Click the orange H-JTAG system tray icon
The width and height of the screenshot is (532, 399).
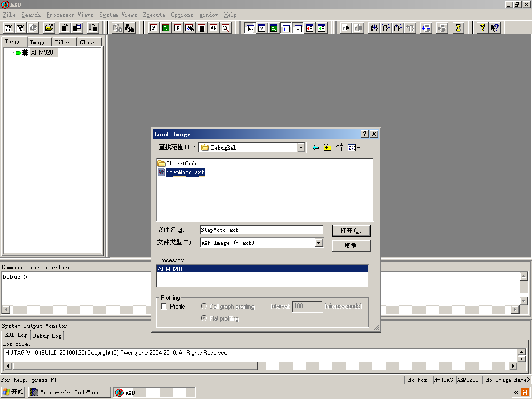(525, 393)
